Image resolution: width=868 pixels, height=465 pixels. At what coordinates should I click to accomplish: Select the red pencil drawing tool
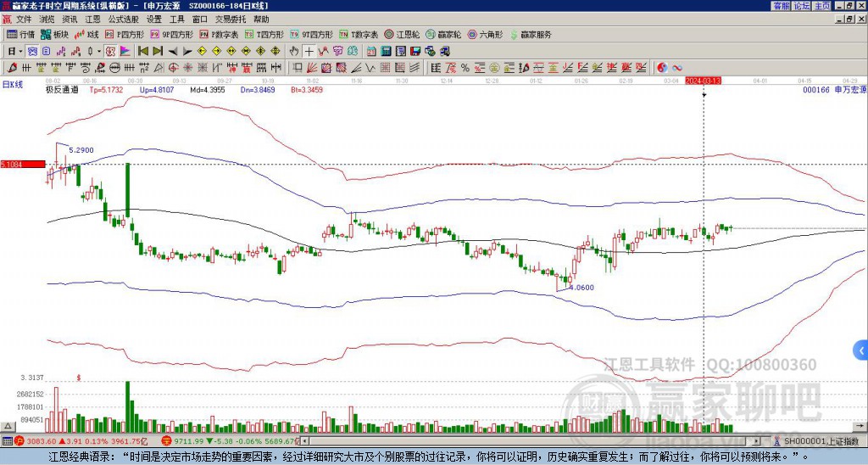click(x=12, y=68)
